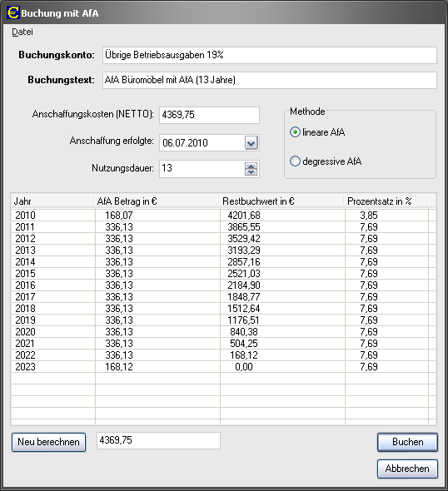This screenshot has height=491, width=448.
Task: Open the Anschaffung erfolgte date dropdown
Action: pyautogui.click(x=251, y=143)
